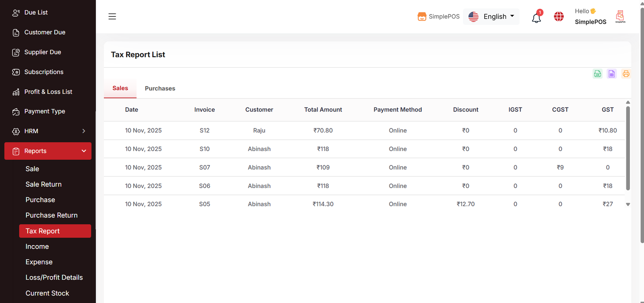Click the red globe icon
644x303 pixels.
tap(559, 16)
